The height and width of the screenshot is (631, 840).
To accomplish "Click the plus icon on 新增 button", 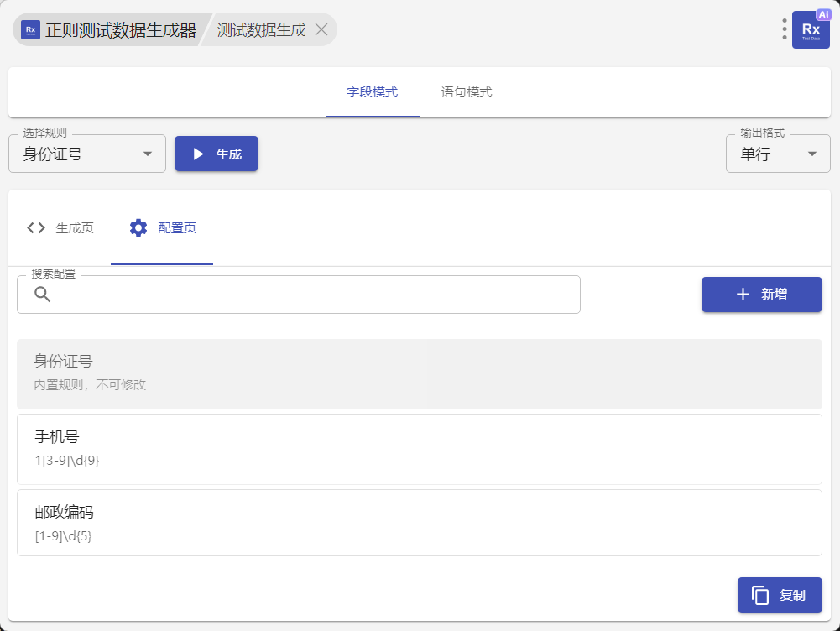I will pos(743,295).
